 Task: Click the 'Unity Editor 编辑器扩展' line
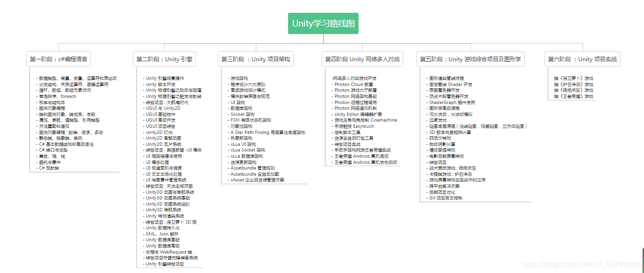(356, 114)
